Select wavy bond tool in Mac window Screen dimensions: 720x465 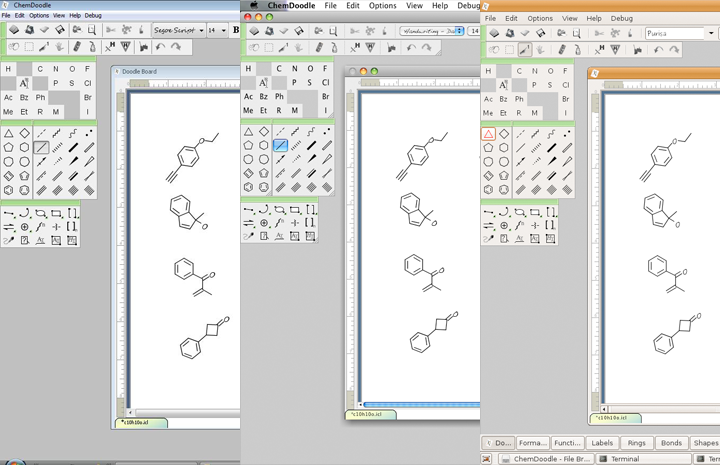pos(311,132)
